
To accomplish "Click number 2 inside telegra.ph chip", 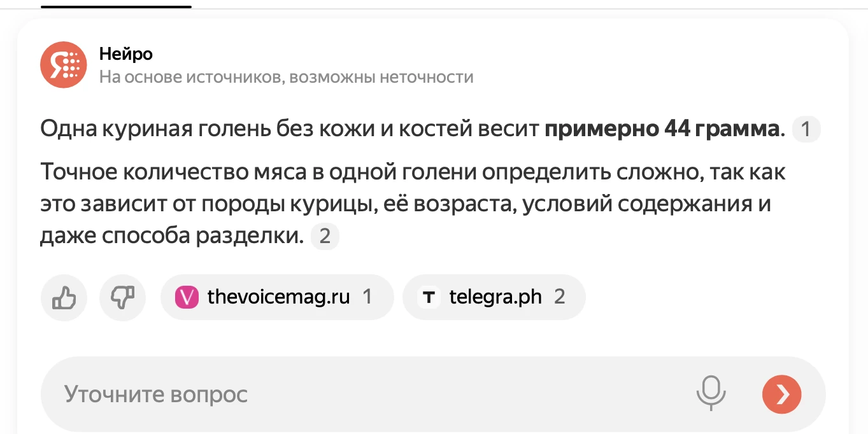I will (559, 297).
